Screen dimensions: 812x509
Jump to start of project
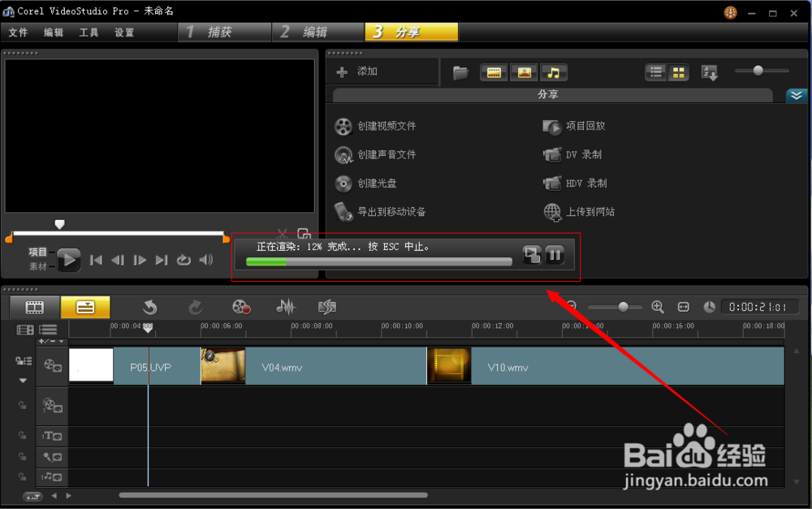(x=96, y=260)
